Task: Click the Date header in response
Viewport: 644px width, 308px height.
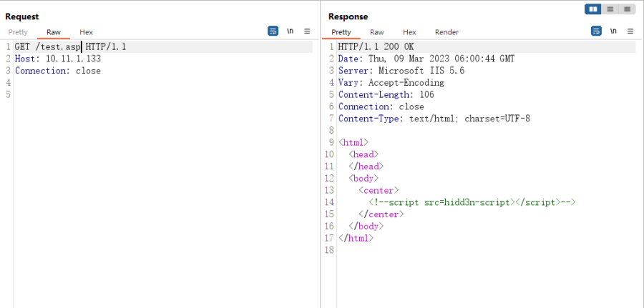Action: point(426,59)
